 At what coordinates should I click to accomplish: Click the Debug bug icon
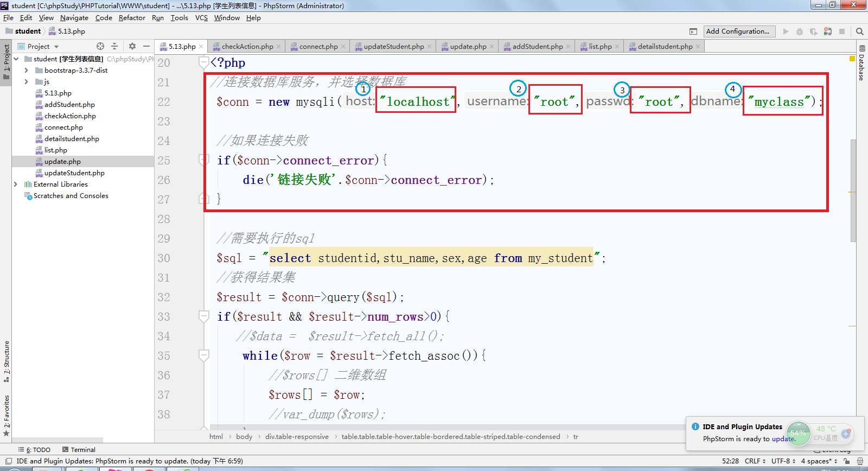(799, 31)
